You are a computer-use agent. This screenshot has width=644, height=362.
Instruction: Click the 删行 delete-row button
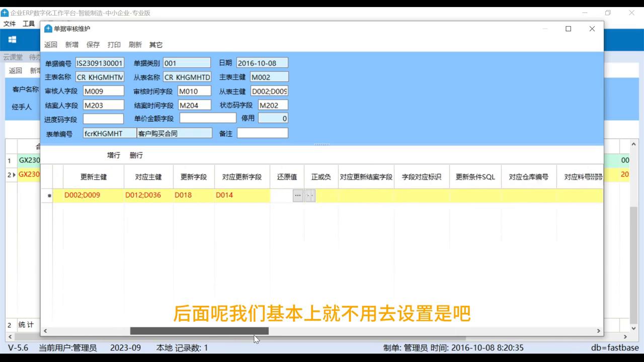click(x=135, y=155)
